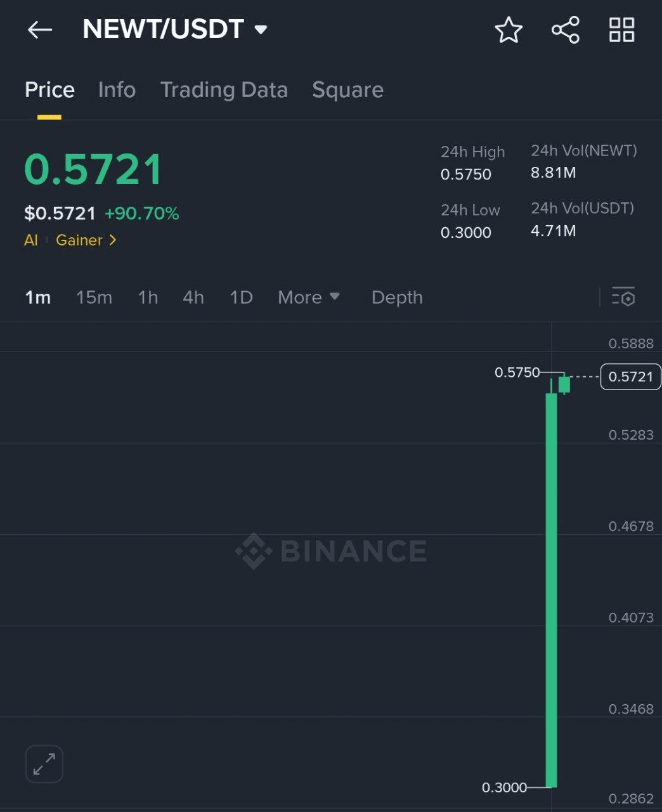Tap the +90.70% change value

click(x=142, y=213)
